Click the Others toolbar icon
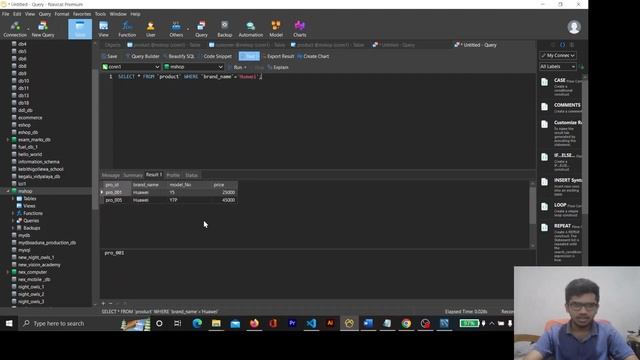 click(176, 29)
